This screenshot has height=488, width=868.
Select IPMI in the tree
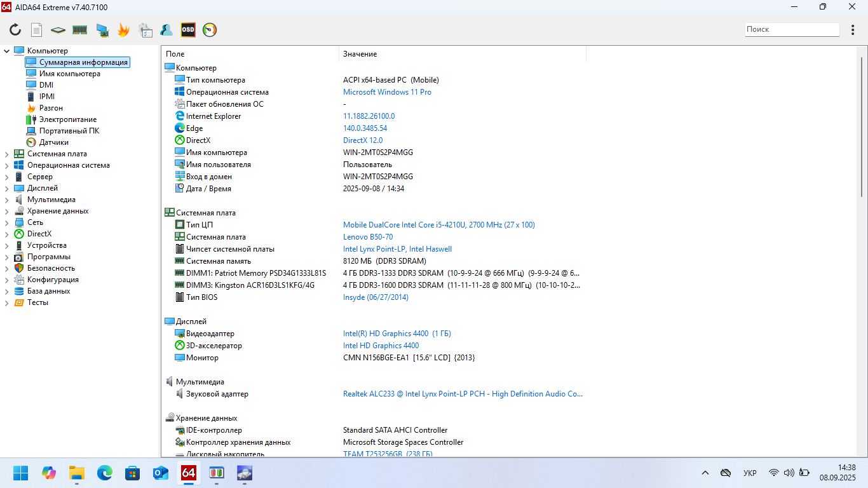pyautogui.click(x=47, y=97)
